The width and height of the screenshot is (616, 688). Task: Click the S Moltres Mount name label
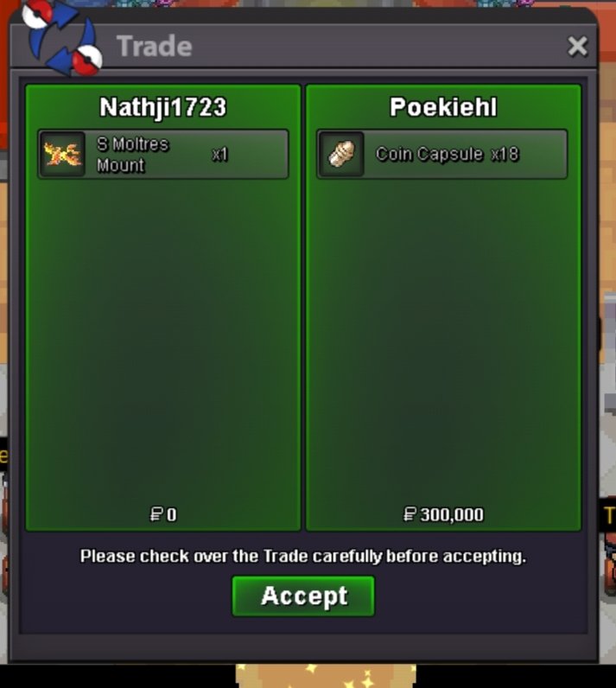tap(132, 155)
